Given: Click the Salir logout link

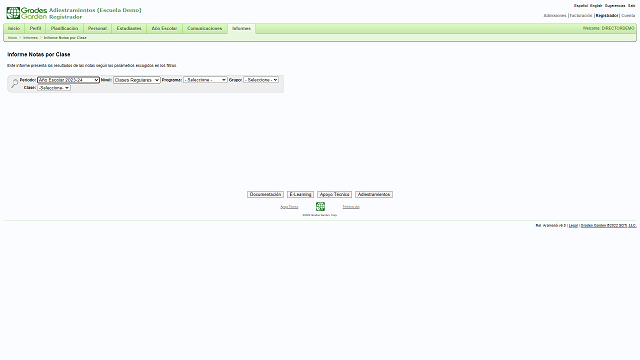Looking at the screenshot, I should point(632,6).
